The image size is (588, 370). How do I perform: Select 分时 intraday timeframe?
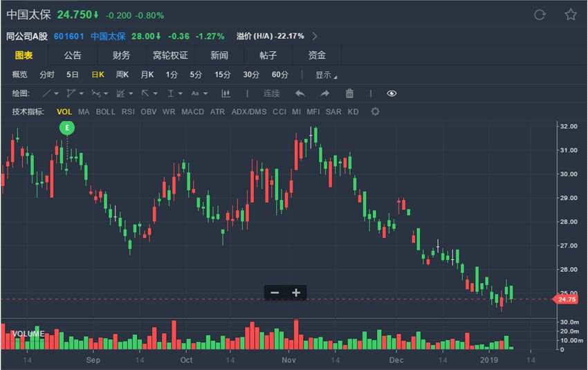[x=47, y=75]
